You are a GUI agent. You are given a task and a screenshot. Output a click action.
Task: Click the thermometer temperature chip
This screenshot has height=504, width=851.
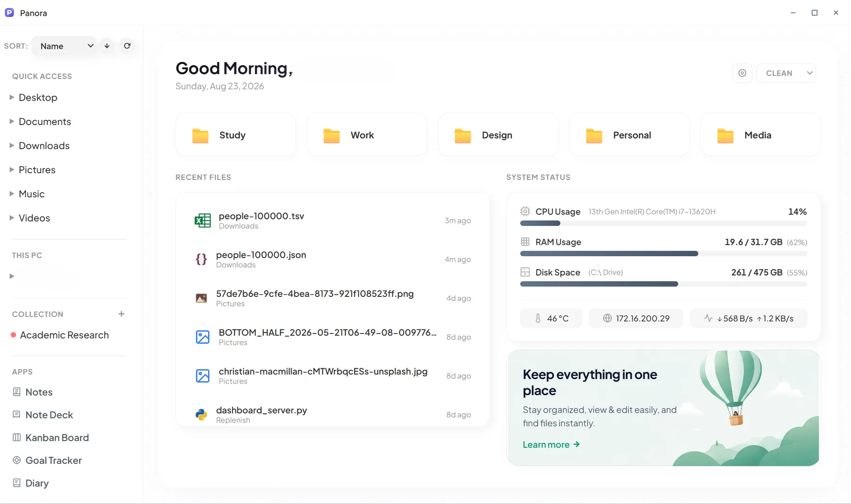tap(551, 318)
